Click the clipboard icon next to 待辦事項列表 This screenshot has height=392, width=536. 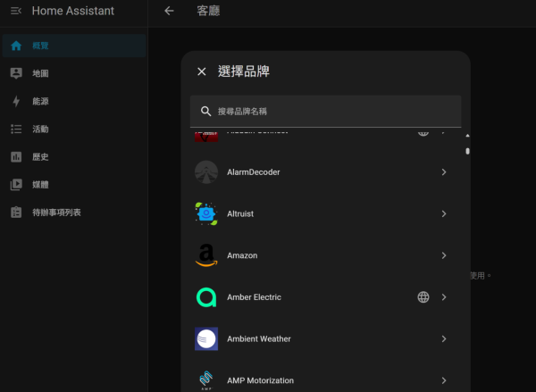coord(16,213)
